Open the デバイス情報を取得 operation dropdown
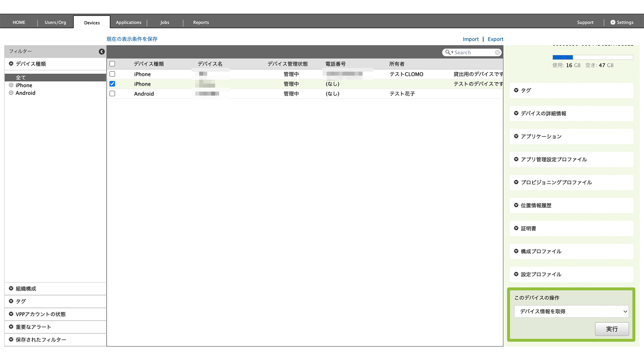Image resolution: width=644 pixels, height=362 pixels. tap(571, 311)
